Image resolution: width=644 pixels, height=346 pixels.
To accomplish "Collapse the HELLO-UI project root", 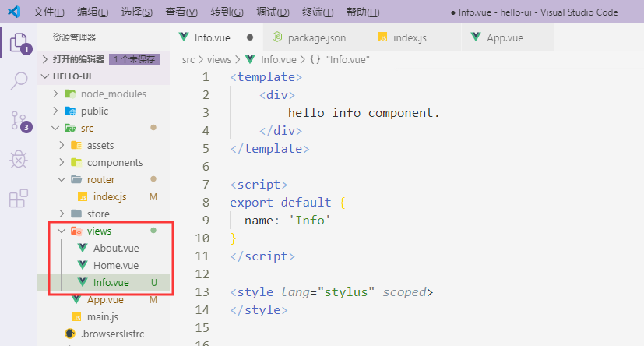I will pos(45,76).
